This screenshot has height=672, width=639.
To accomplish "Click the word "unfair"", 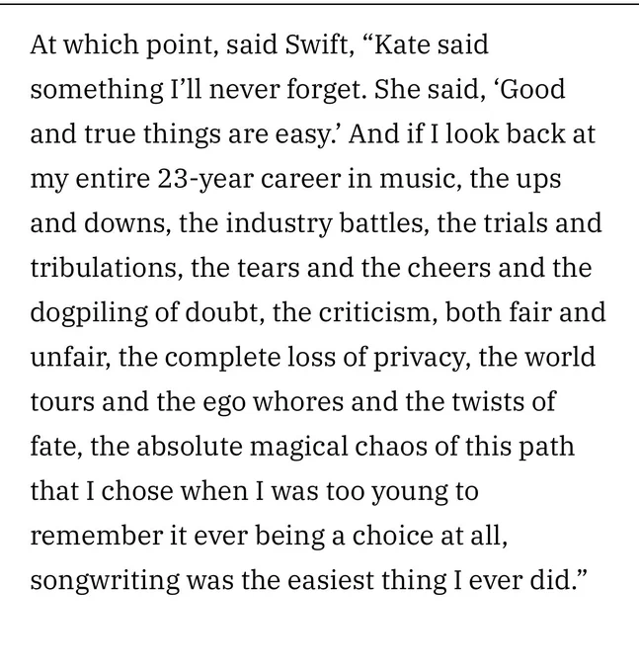I will click(71, 357).
